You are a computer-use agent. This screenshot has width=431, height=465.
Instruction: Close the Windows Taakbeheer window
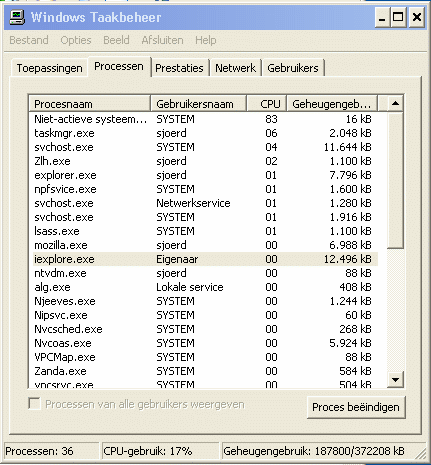coord(417,17)
